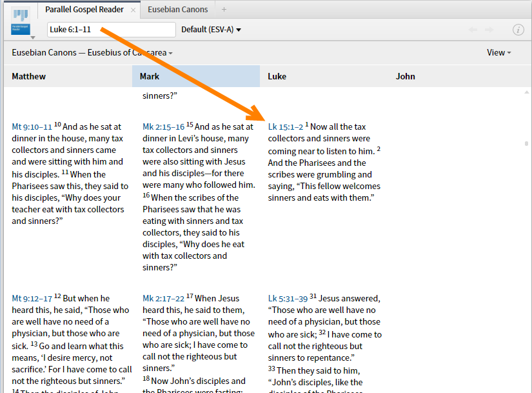Click the Mark column header

pos(150,76)
